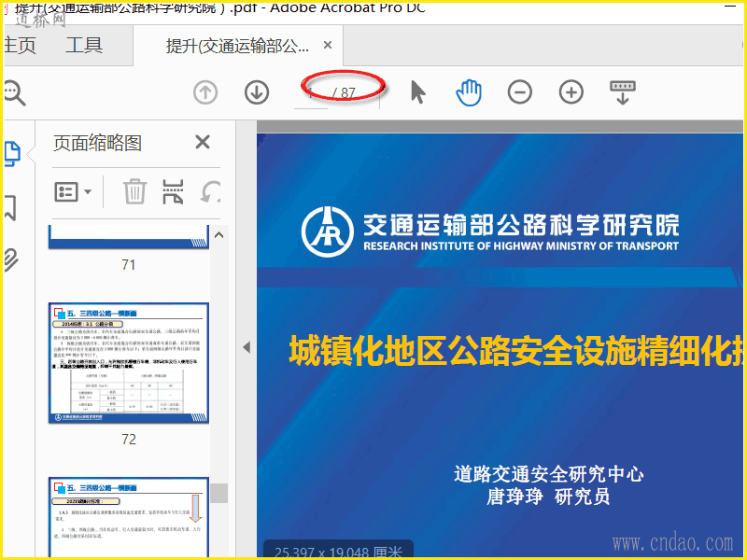Click the page number input field
Viewport: 747px width, 560px height.
click(x=311, y=92)
